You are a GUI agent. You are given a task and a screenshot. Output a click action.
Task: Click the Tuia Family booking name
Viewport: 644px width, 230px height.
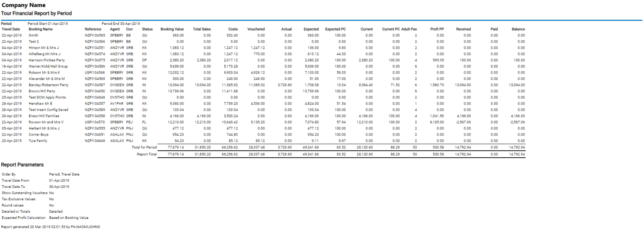click(x=39, y=141)
